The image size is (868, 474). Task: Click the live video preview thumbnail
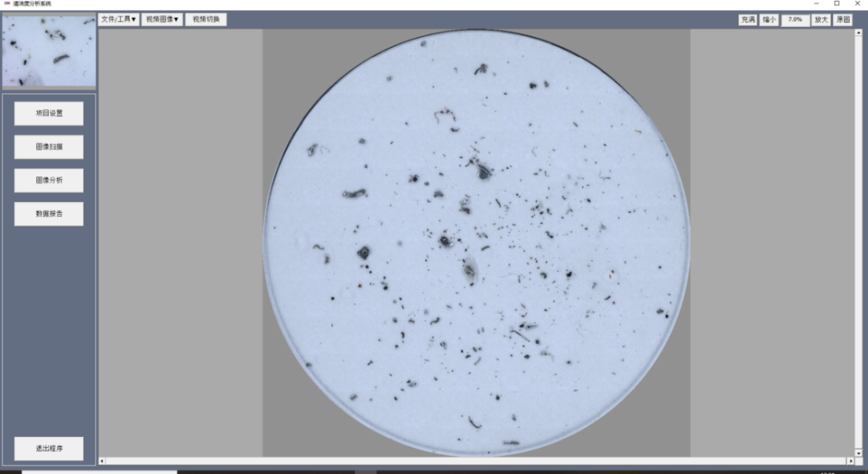coord(49,50)
